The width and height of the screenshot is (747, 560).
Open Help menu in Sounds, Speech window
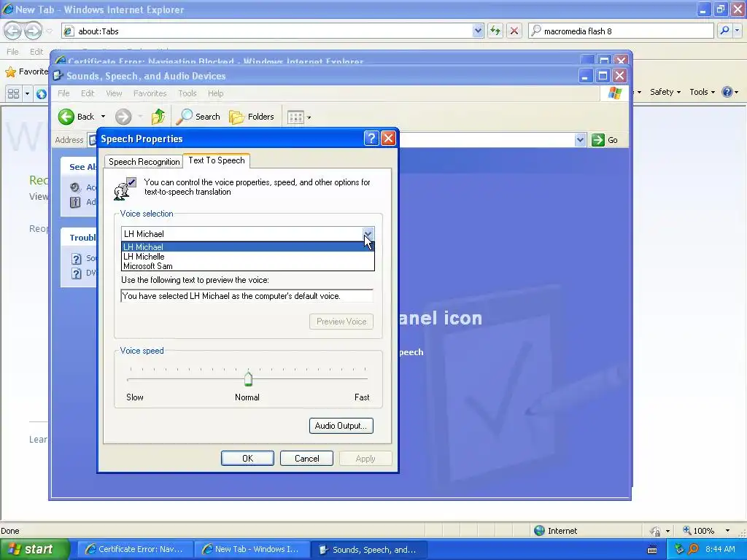click(x=215, y=93)
